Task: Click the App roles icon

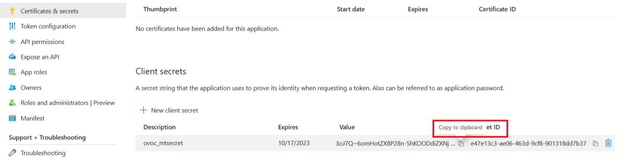Action: pos(12,72)
